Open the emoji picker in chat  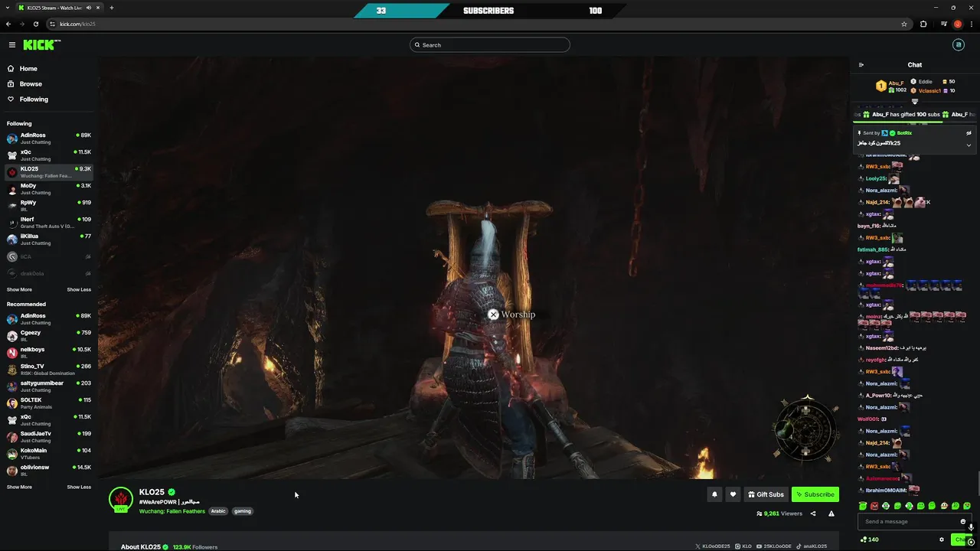[963, 522]
